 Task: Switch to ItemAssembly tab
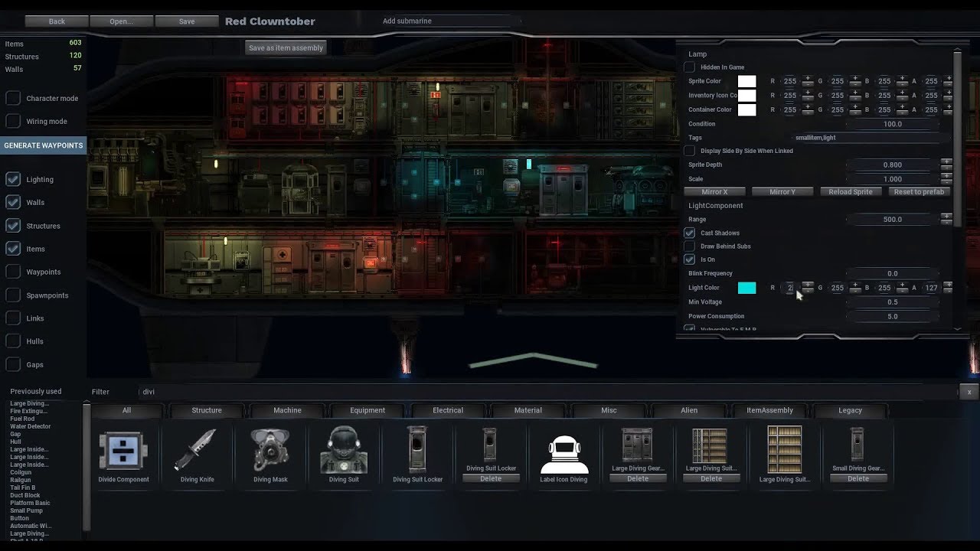point(769,410)
